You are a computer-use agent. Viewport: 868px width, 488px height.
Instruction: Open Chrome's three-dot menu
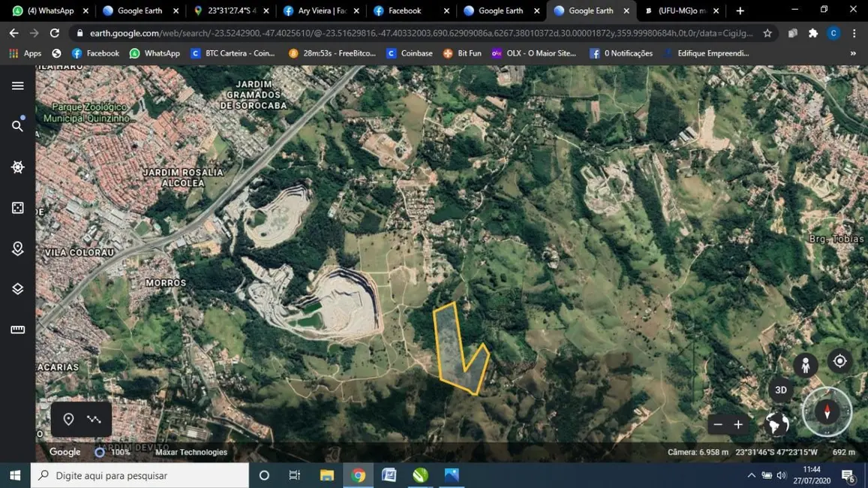click(854, 34)
